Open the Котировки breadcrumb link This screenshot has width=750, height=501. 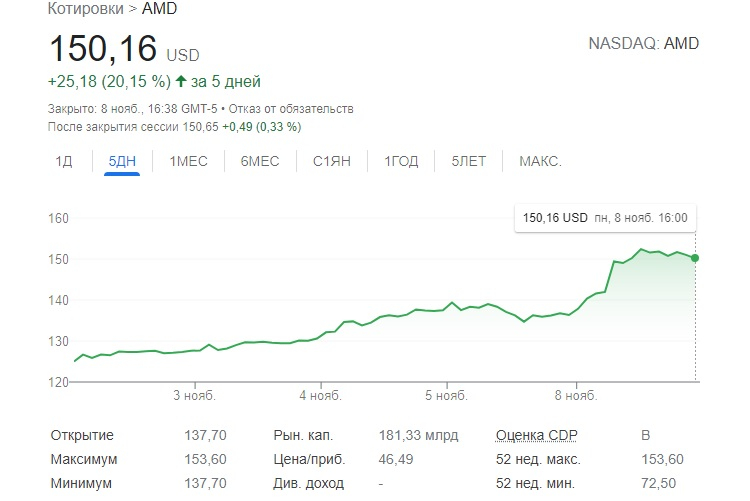pyautogui.click(x=86, y=9)
